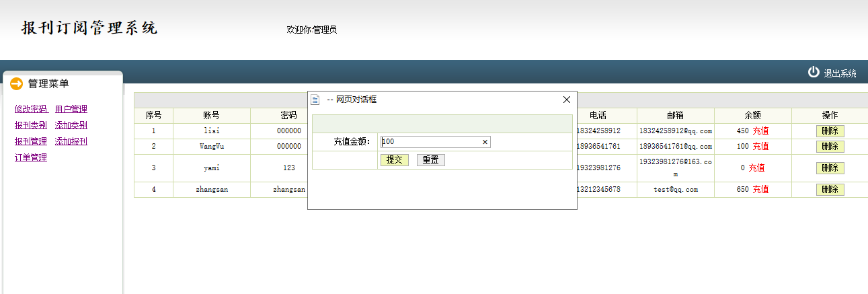Delete user zhangsan with 删除 button
The height and width of the screenshot is (294, 868).
pos(830,190)
